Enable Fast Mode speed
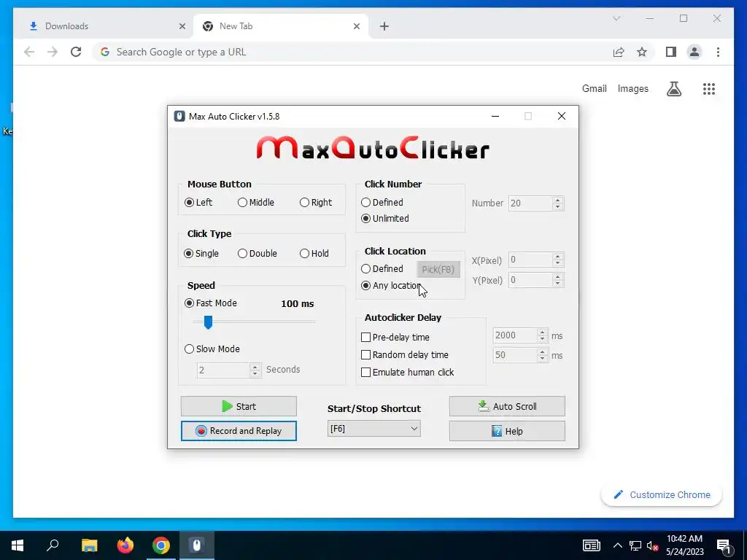The width and height of the screenshot is (747, 560). (211, 303)
